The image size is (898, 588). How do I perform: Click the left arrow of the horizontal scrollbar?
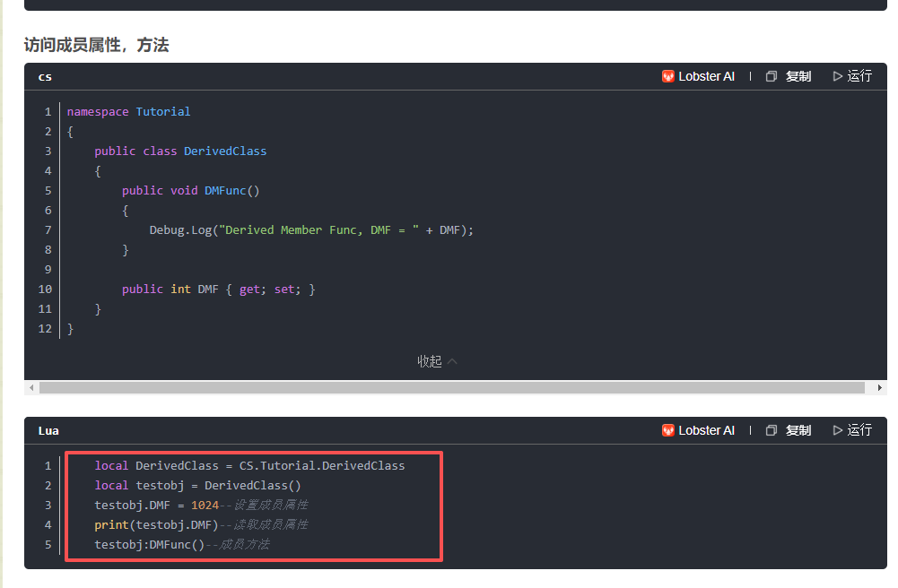point(31,388)
